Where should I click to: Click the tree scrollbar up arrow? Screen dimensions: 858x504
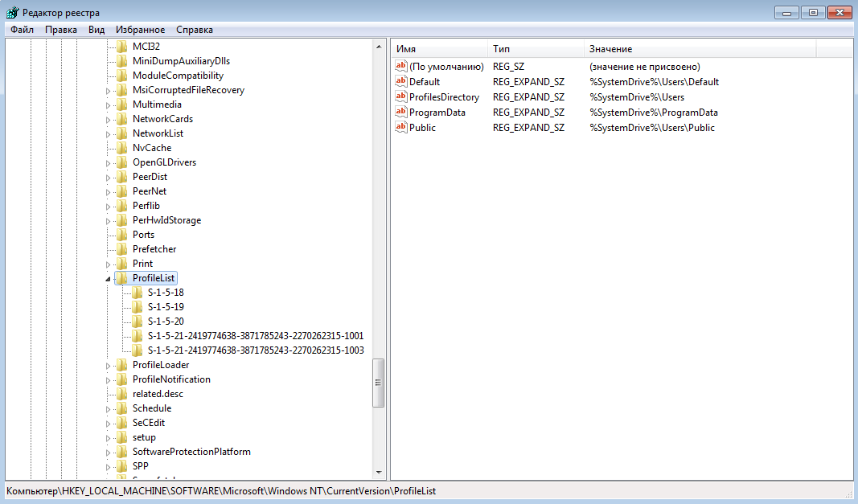[379, 47]
